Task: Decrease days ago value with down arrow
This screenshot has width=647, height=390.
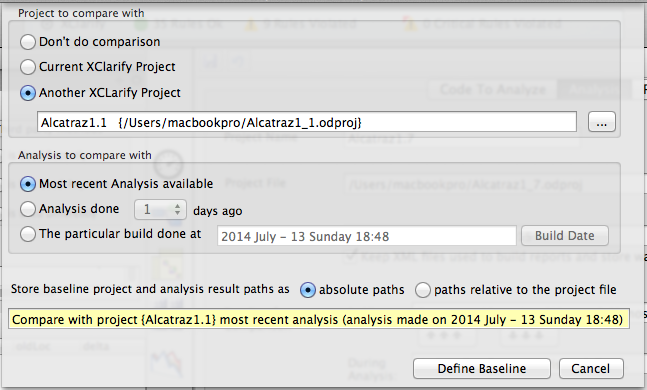Action: (177, 213)
